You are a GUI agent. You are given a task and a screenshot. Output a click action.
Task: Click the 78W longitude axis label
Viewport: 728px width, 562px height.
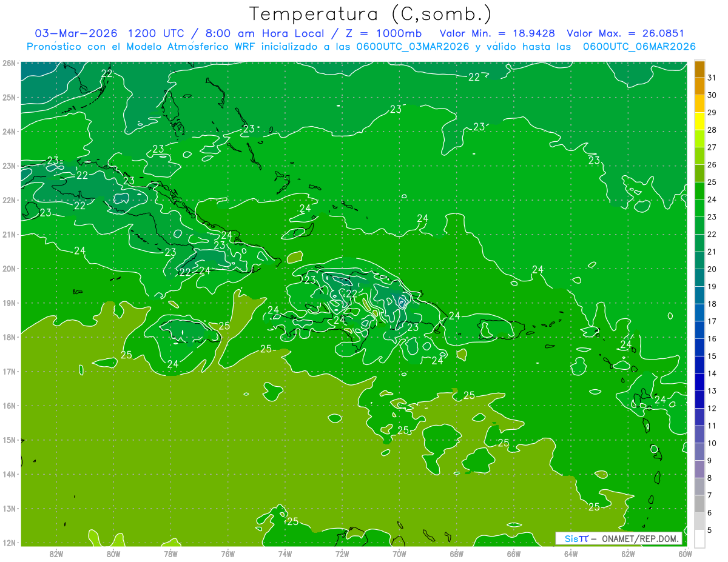coord(170,553)
